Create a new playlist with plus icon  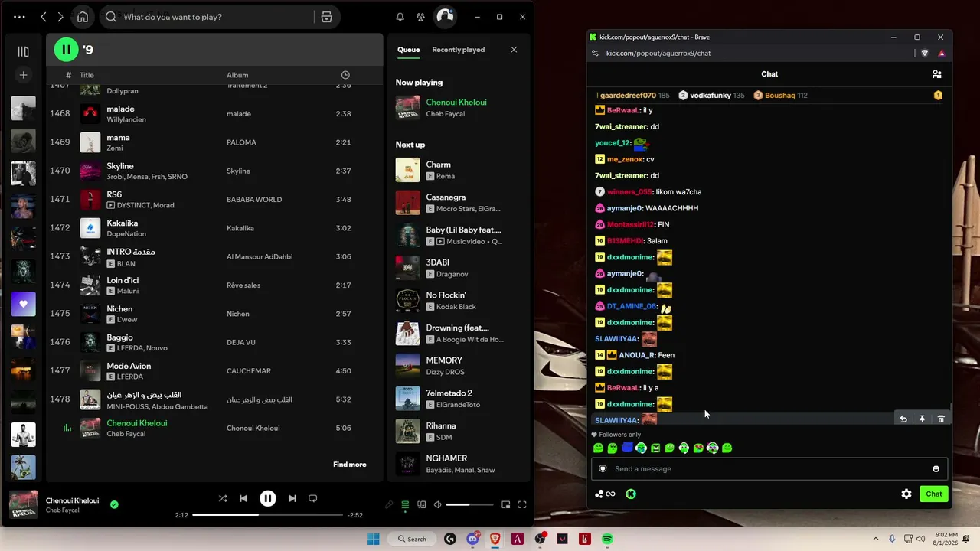pos(23,75)
